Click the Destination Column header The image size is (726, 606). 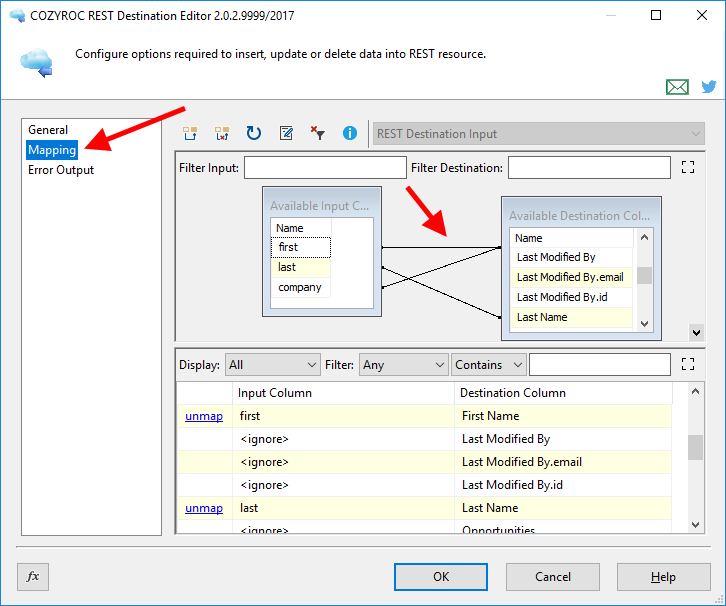(563, 393)
